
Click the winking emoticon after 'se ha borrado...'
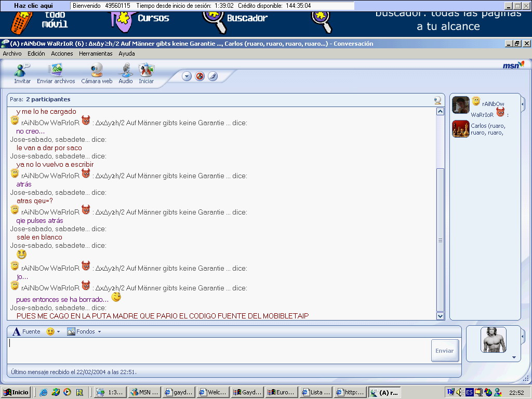coord(116,297)
